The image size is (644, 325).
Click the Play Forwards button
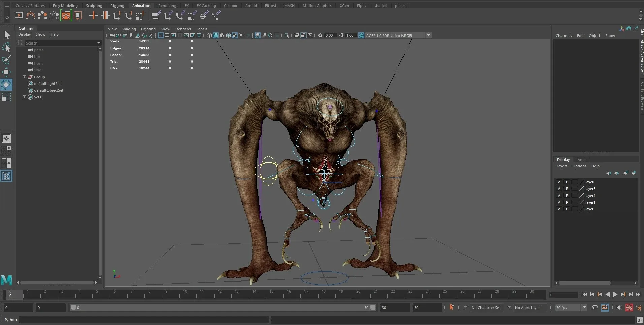click(x=615, y=294)
